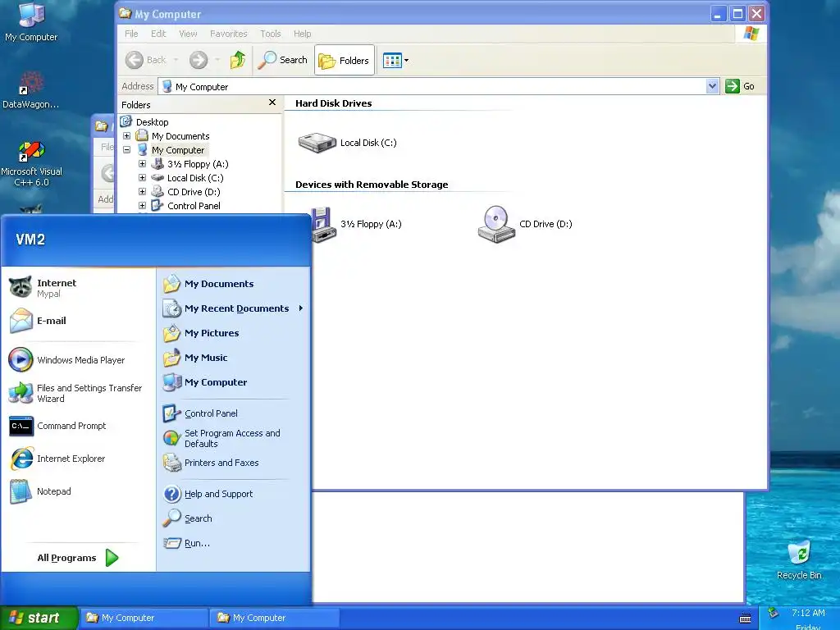Screen dimensions: 840x630
Task: Open All Programs menu
Action: pyautogui.click(x=78, y=558)
